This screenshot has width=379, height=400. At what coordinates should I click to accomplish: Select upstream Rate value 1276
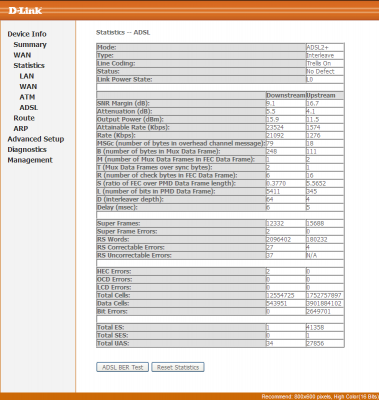click(x=313, y=136)
